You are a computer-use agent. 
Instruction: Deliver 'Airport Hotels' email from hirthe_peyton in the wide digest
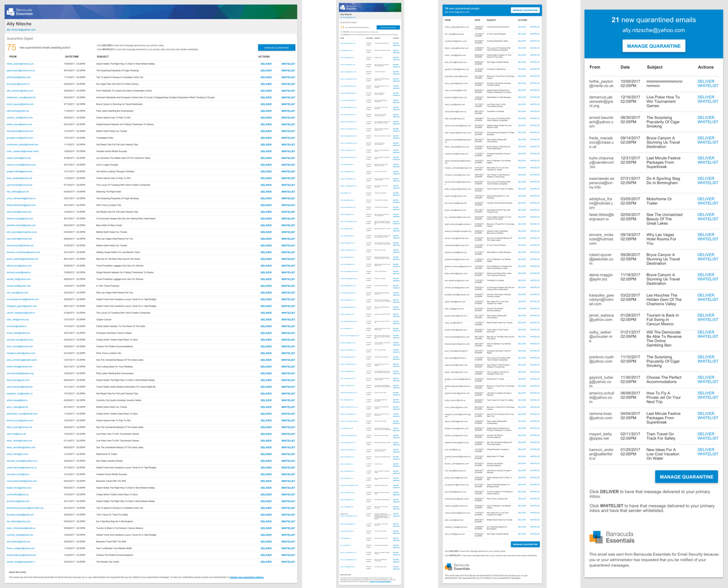(x=266, y=64)
